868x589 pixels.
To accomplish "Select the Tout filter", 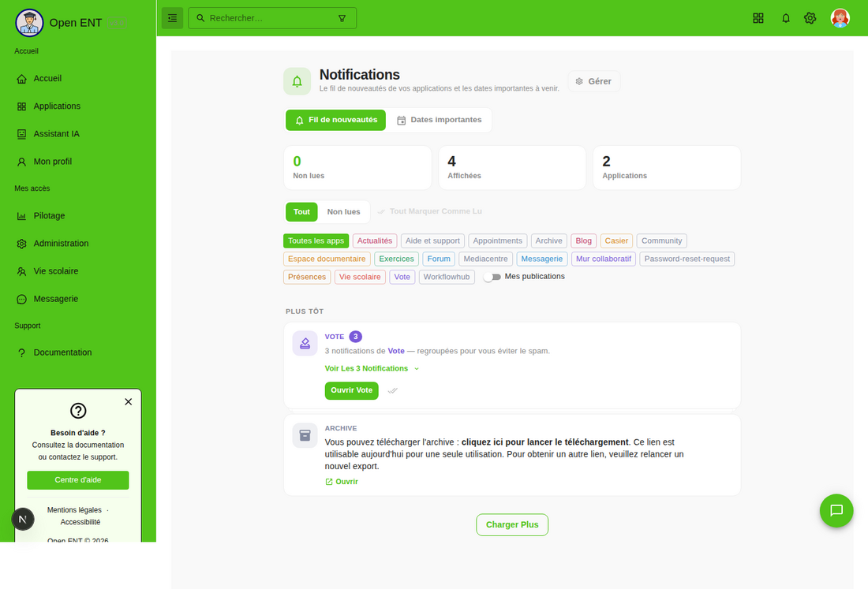I will pos(301,212).
